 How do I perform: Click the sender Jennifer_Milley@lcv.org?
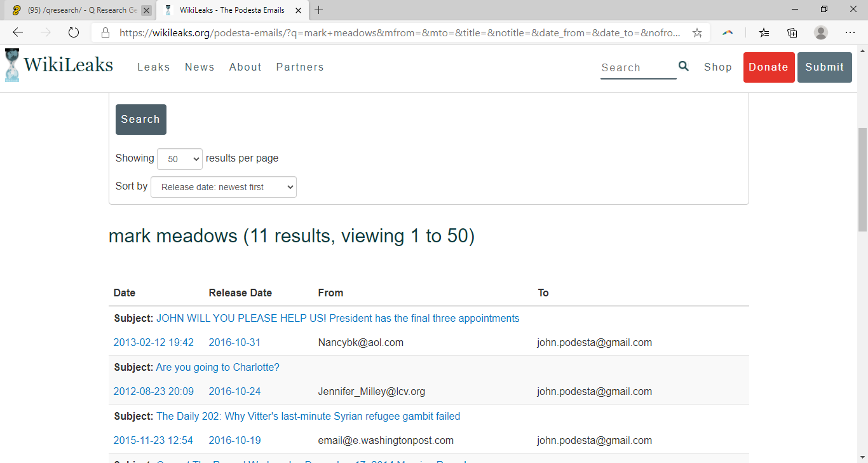tap(372, 391)
